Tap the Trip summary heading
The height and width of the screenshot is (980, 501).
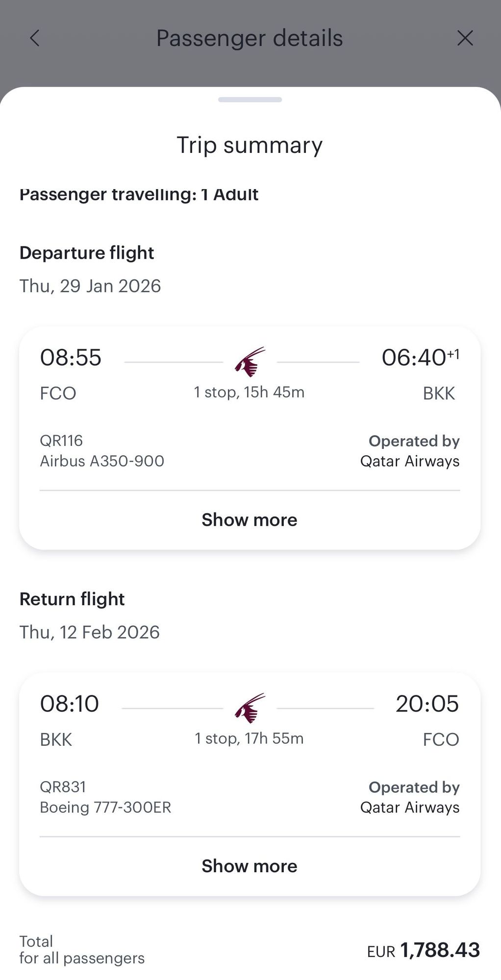250,145
